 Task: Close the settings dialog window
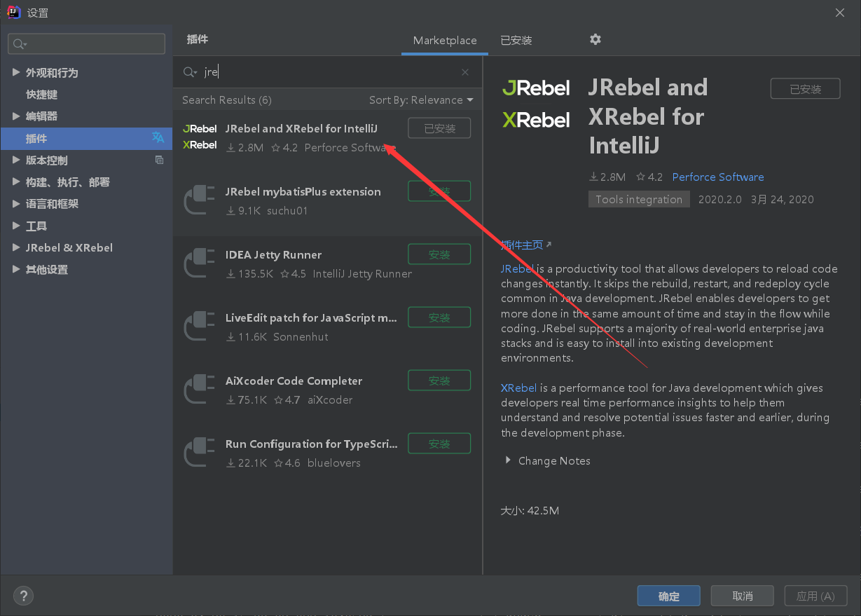click(x=839, y=12)
